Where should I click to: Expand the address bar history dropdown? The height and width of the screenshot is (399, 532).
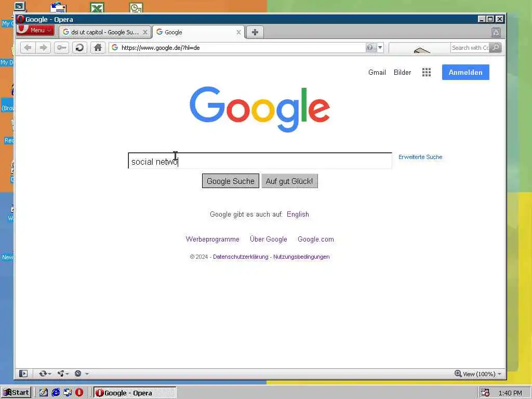point(380,47)
